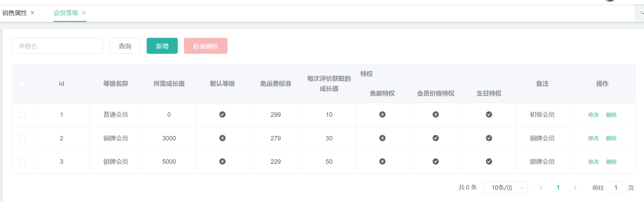Check the checkbox for the 铜牌会员 row
Image resolution: width=644 pixels, height=201 pixels.
(x=22, y=138)
